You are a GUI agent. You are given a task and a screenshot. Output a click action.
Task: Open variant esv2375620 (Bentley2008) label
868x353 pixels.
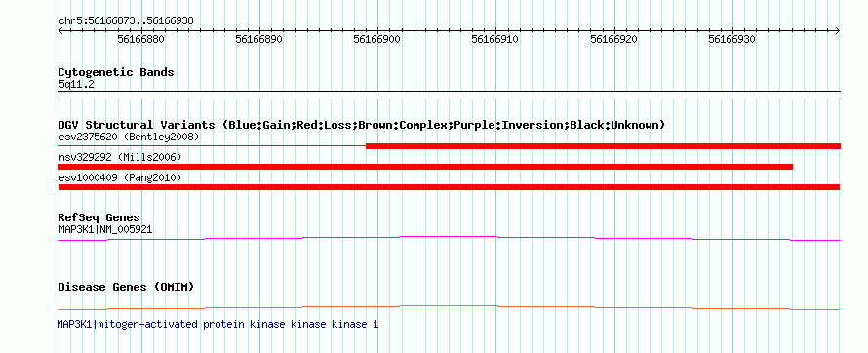point(129,137)
